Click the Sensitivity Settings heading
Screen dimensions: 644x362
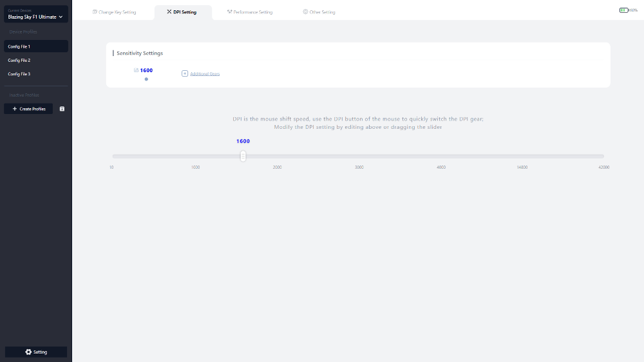[140, 53]
